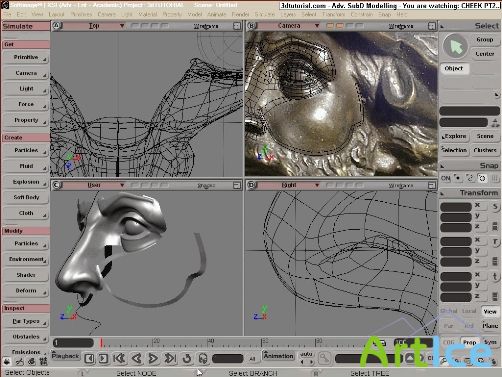502x377 pixels.
Task: Play animation backward
Action: coord(136,358)
